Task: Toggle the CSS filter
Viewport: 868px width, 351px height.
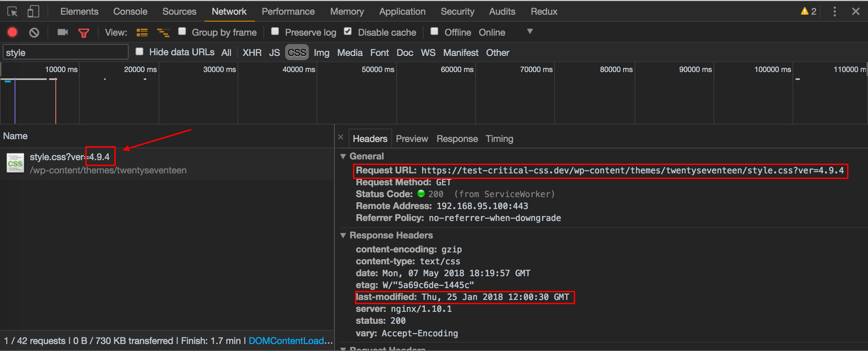Action: 297,52
